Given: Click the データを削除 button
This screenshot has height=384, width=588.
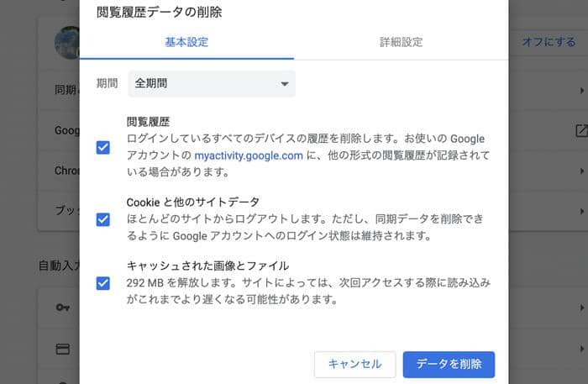Looking at the screenshot, I should 449,364.
